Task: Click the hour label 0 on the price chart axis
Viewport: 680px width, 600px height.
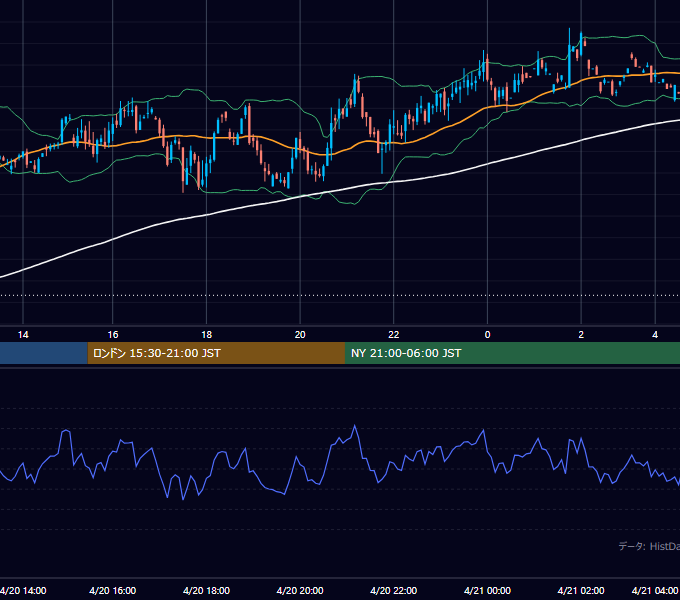Action: [487, 335]
